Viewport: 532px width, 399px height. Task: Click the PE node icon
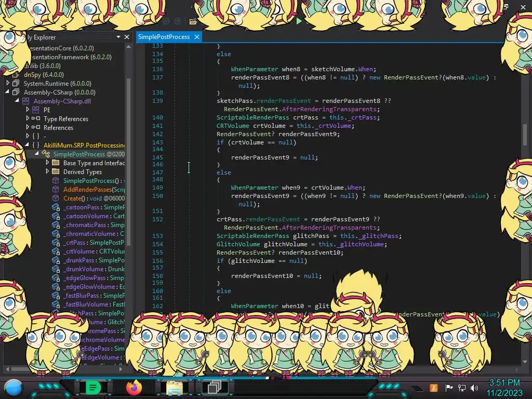coord(36,110)
